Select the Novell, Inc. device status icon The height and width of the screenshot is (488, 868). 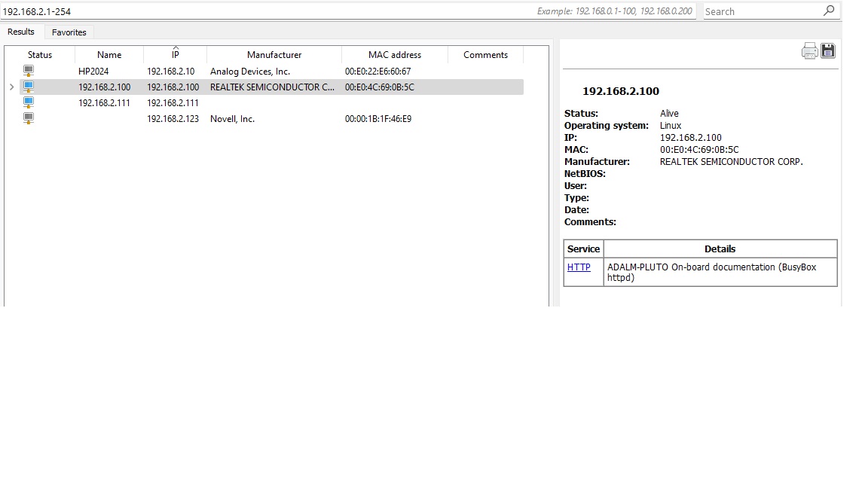[29, 118]
